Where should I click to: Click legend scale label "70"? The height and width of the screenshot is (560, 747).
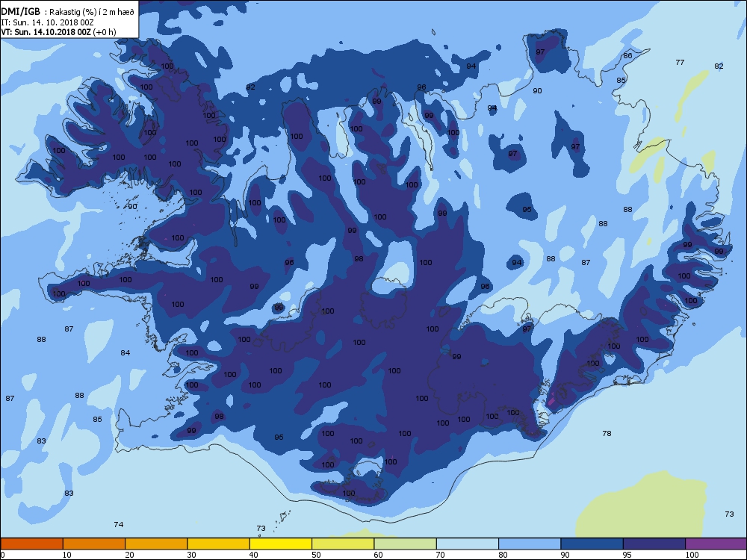(440, 555)
